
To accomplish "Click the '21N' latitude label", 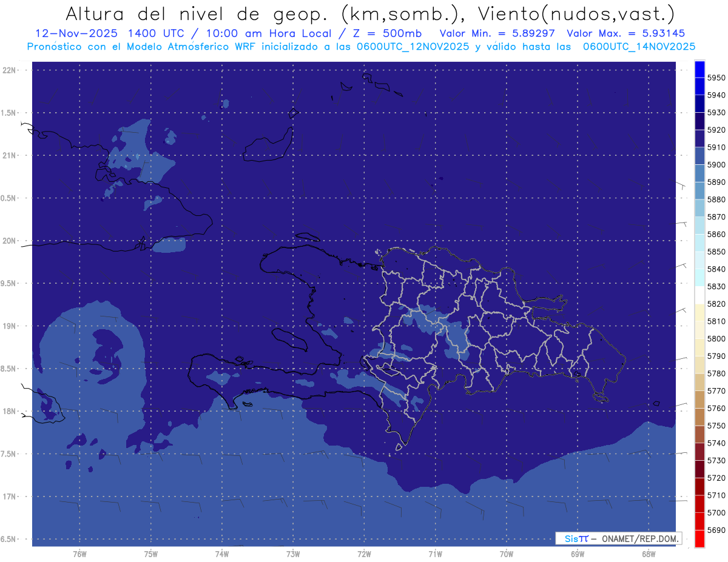I will point(10,155).
